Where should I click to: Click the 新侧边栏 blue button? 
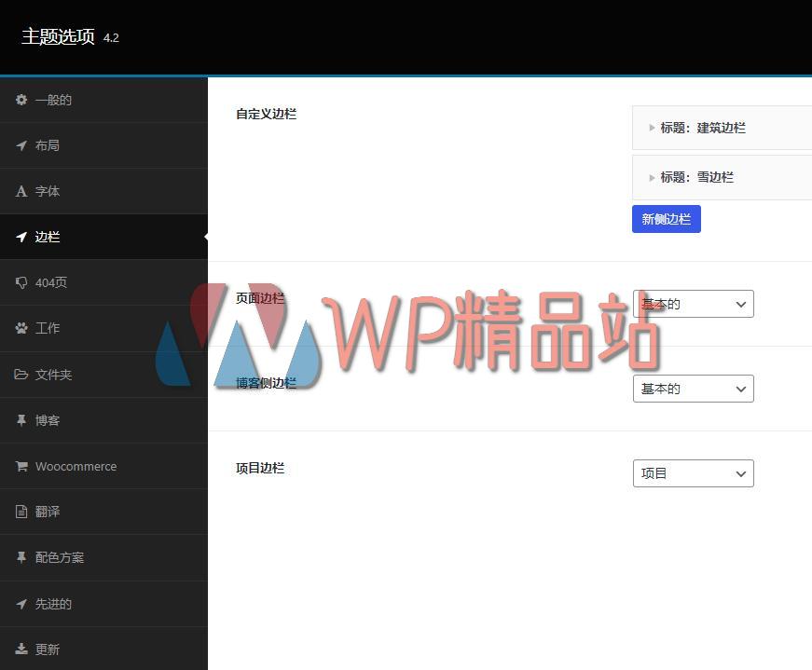pos(666,218)
